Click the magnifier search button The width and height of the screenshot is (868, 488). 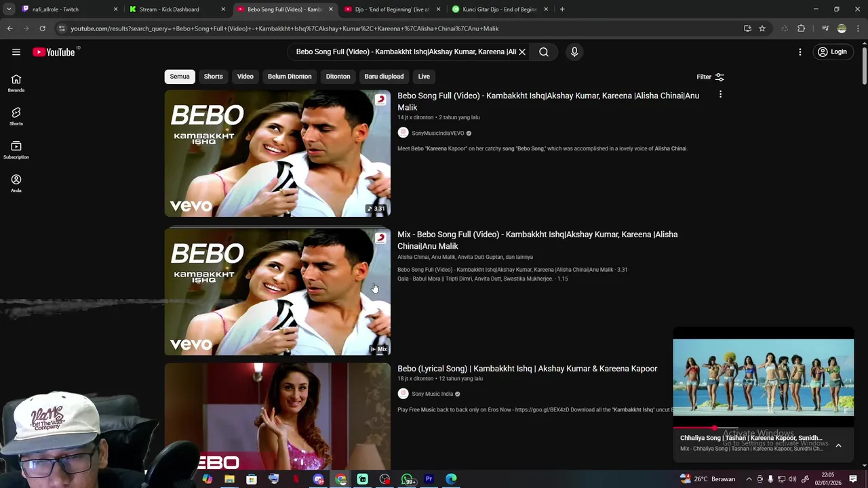pos(544,52)
